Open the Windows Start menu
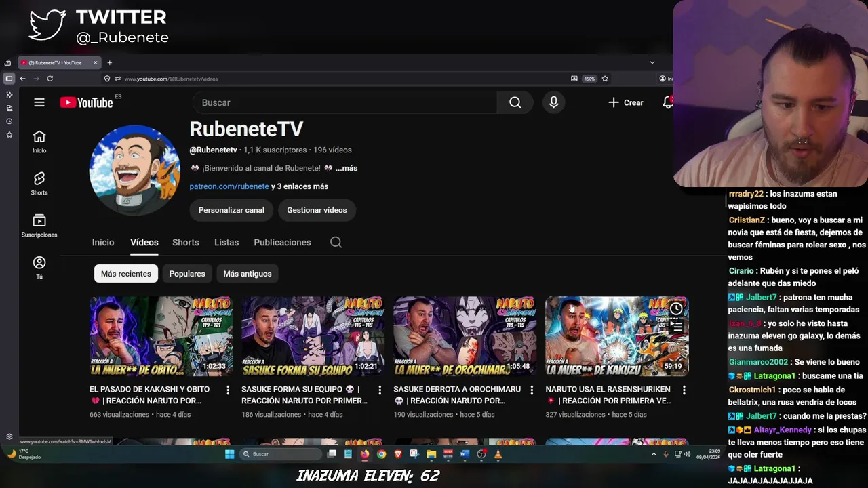Screen dimensions: 868x488 click(x=229, y=454)
